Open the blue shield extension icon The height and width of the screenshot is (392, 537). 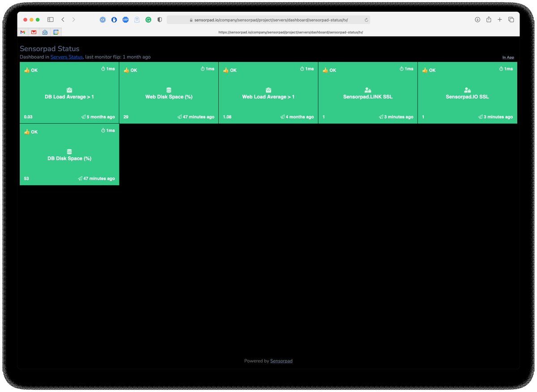click(114, 20)
